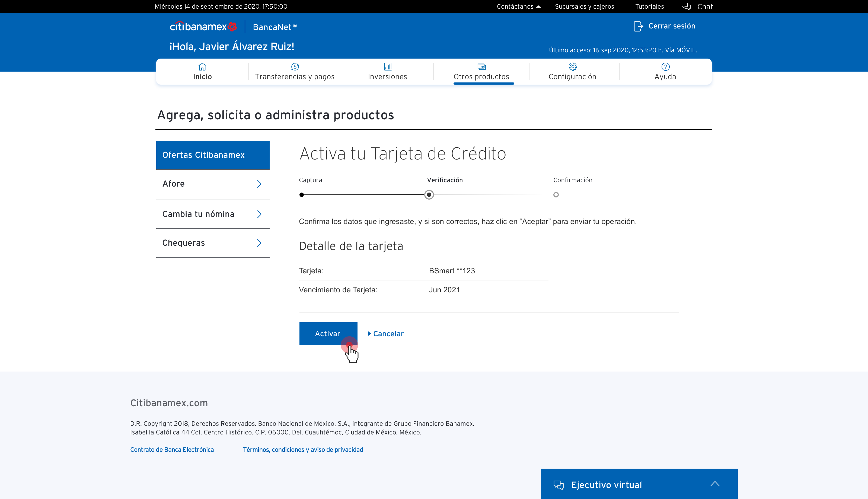
Task: Click the date and time text
Action: pos(221,7)
